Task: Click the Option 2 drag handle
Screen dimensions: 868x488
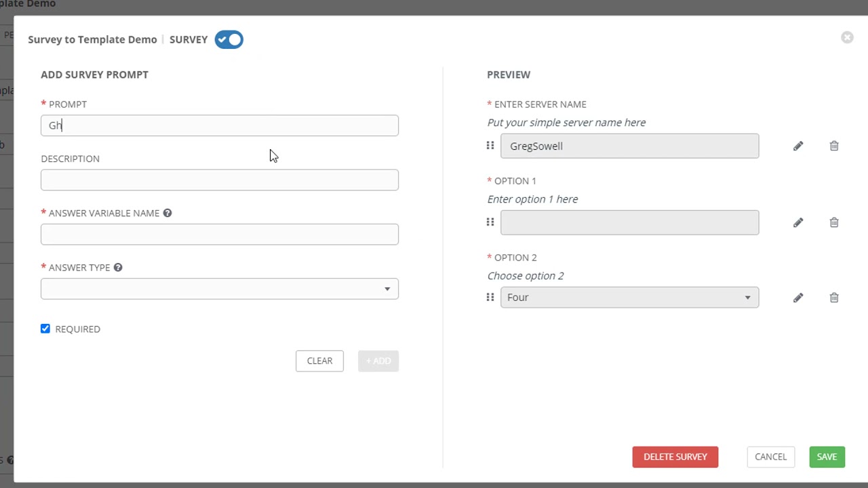Action: (490, 298)
